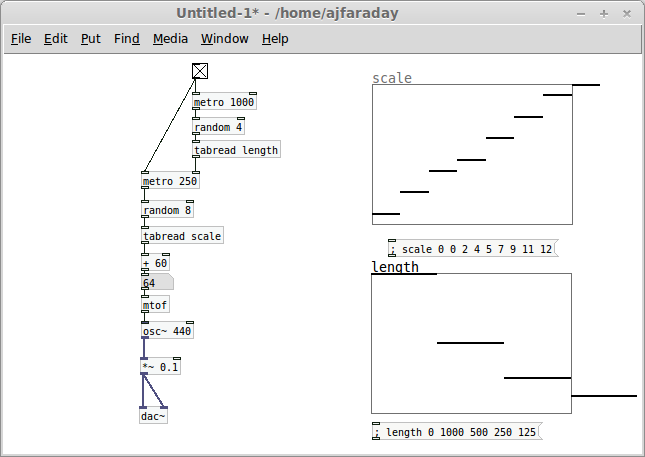Open the Put menu
645x457 pixels.
coord(90,39)
